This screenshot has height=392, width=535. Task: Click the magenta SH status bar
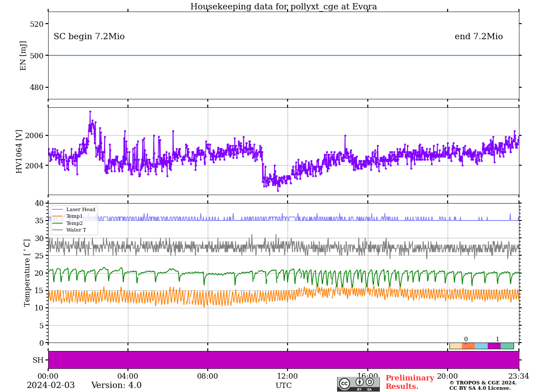tap(284, 360)
